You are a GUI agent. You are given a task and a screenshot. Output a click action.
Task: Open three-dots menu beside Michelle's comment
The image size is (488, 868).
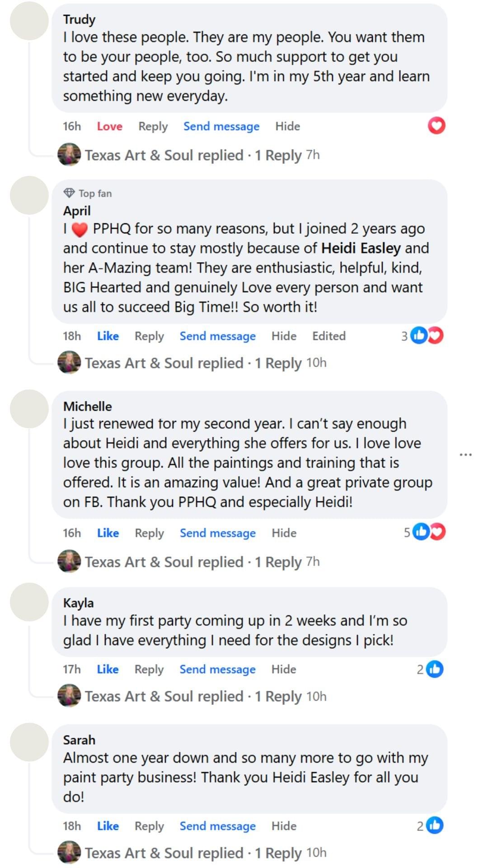pyautogui.click(x=465, y=454)
